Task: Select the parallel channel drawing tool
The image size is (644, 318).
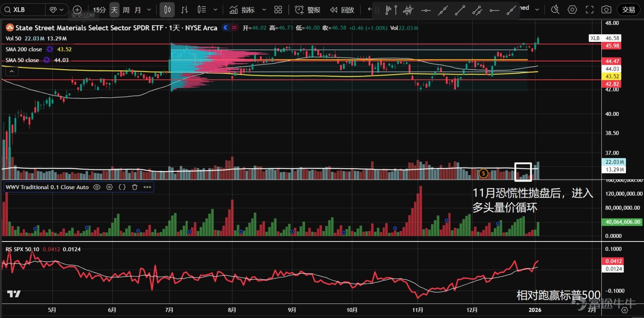Action: click(477, 10)
